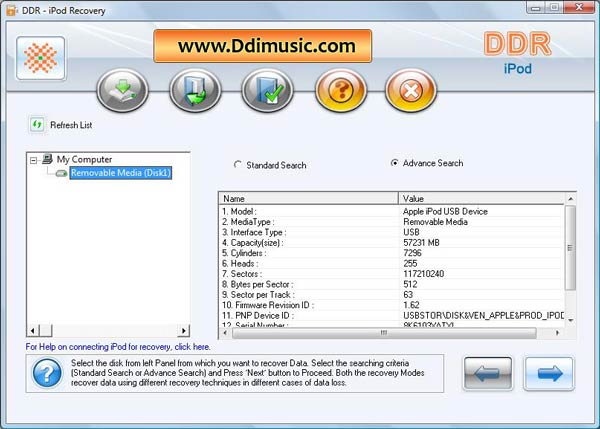Click the '7. Sectors :' row name
Viewport: 600px width, 429px height.
(242, 274)
